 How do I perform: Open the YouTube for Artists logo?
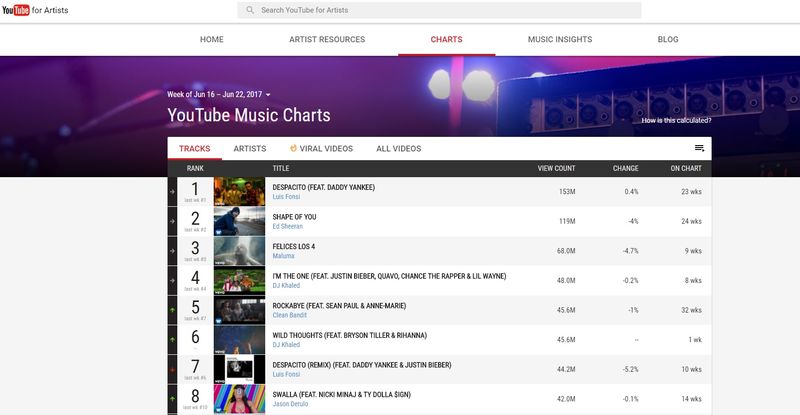coord(35,10)
